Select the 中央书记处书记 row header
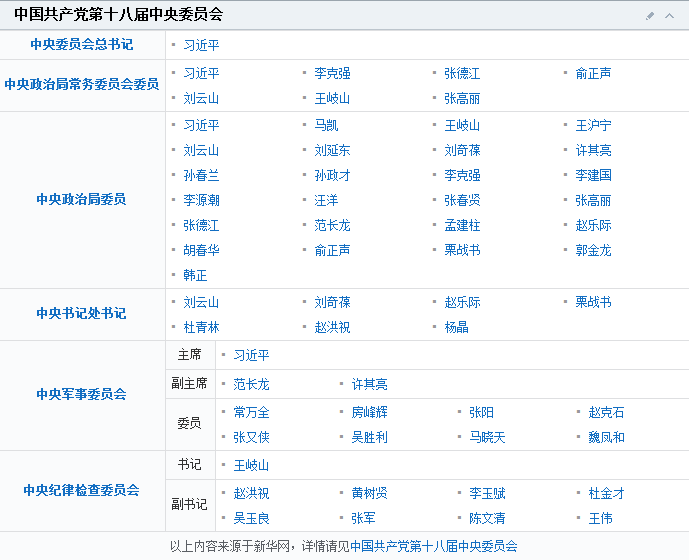 81,314
